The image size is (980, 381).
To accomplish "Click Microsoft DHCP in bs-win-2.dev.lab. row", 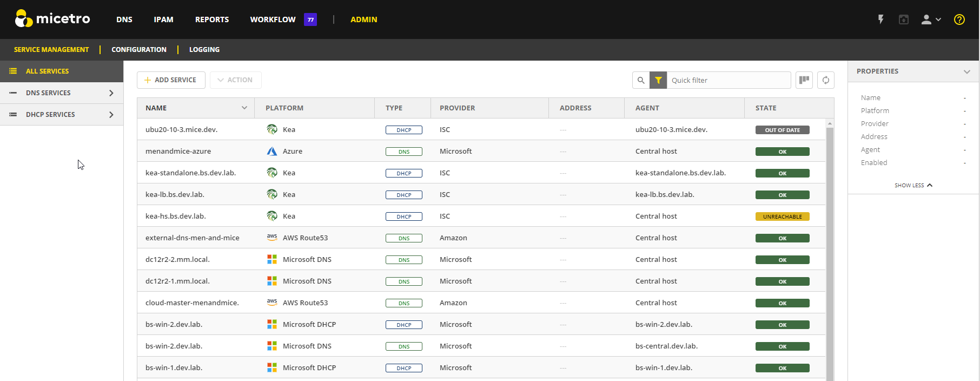I will (309, 324).
